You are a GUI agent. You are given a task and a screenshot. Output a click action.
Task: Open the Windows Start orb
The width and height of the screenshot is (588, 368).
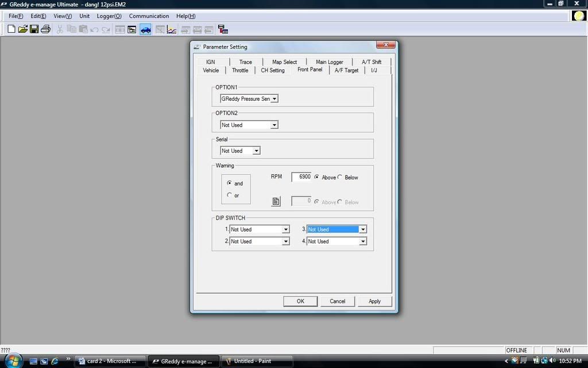pyautogui.click(x=14, y=361)
